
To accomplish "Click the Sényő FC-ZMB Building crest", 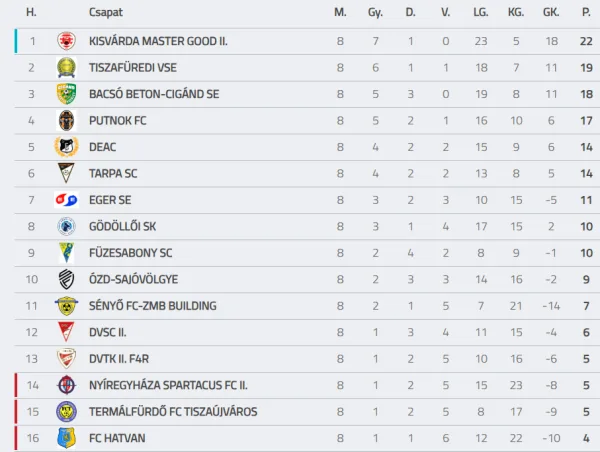I will [x=66, y=306].
